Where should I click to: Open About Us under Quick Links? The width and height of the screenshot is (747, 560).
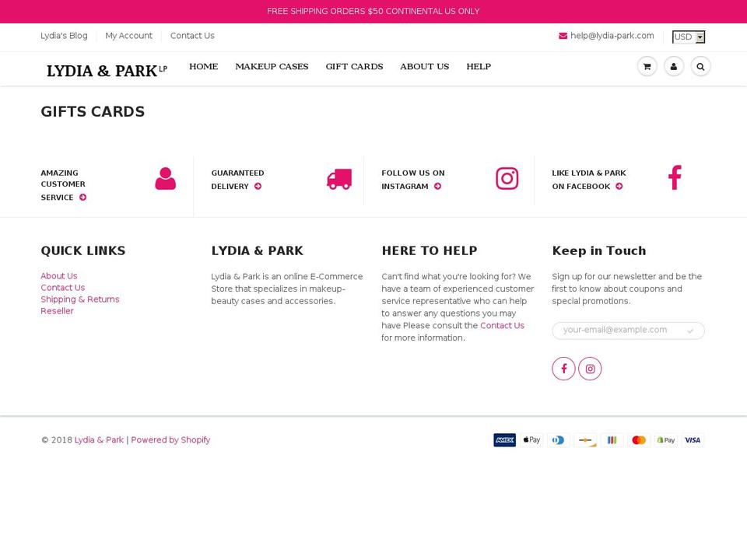pyautogui.click(x=59, y=275)
